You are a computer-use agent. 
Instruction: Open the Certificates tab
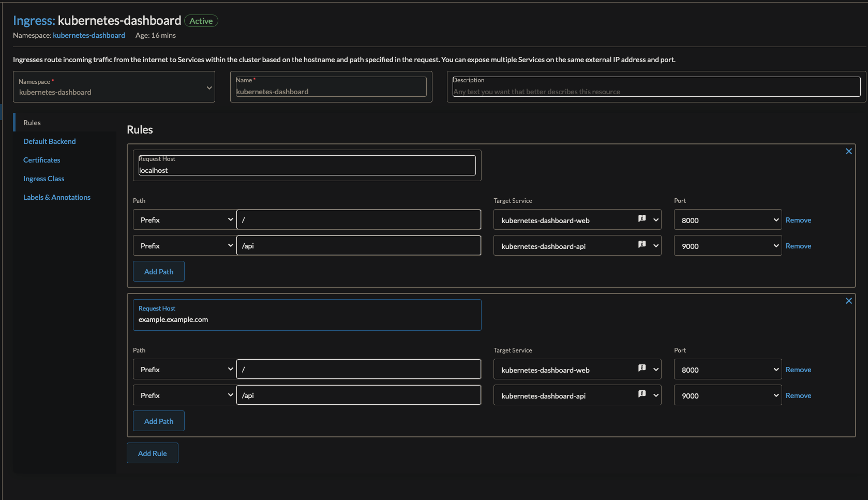[x=41, y=160]
